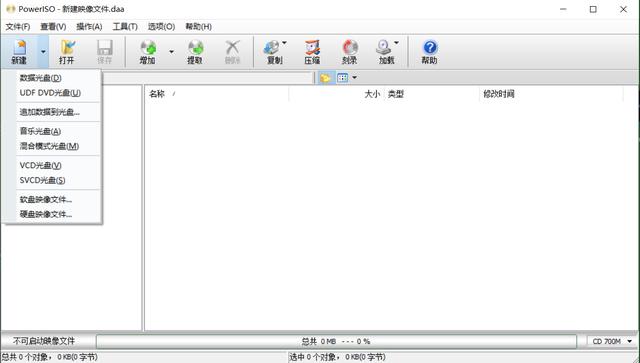The width and height of the screenshot is (640, 363).
Task: Sort by the 大小 column header
Action: (x=336, y=94)
